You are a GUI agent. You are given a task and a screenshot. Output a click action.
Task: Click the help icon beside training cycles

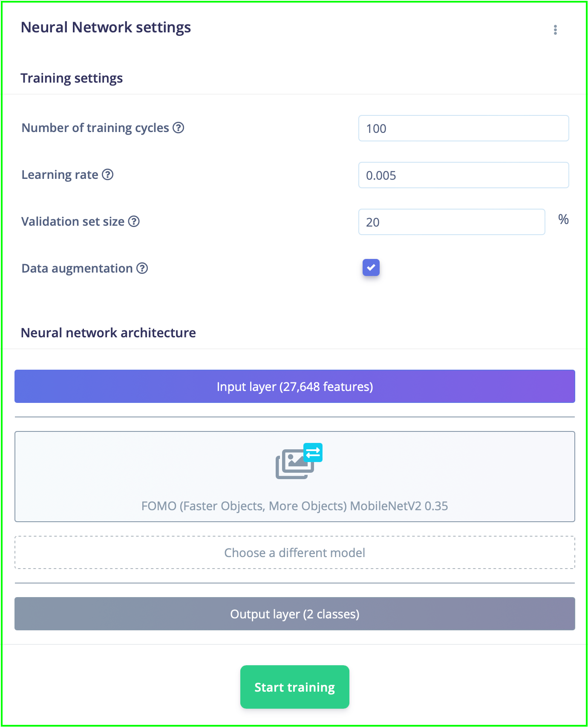pyautogui.click(x=179, y=128)
